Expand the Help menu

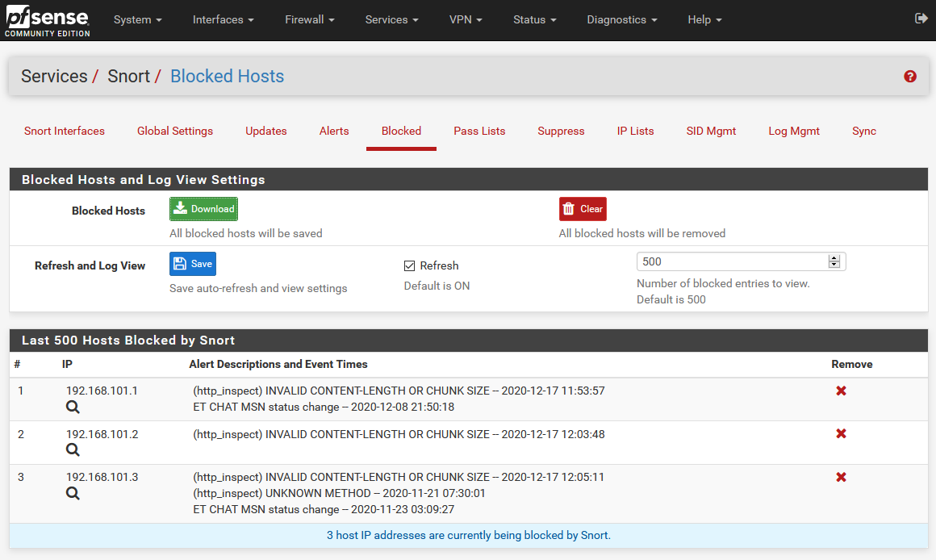704,19
